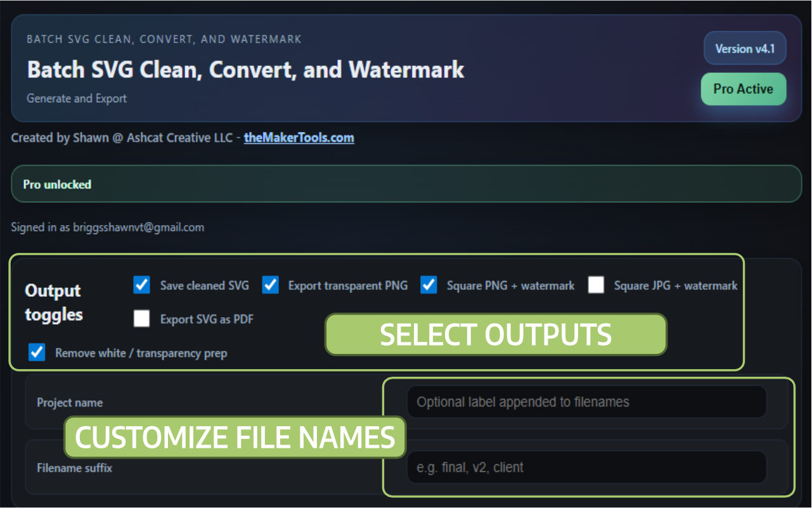Turn off Square PNG + watermark export
This screenshot has height=508, width=812.
[429, 285]
